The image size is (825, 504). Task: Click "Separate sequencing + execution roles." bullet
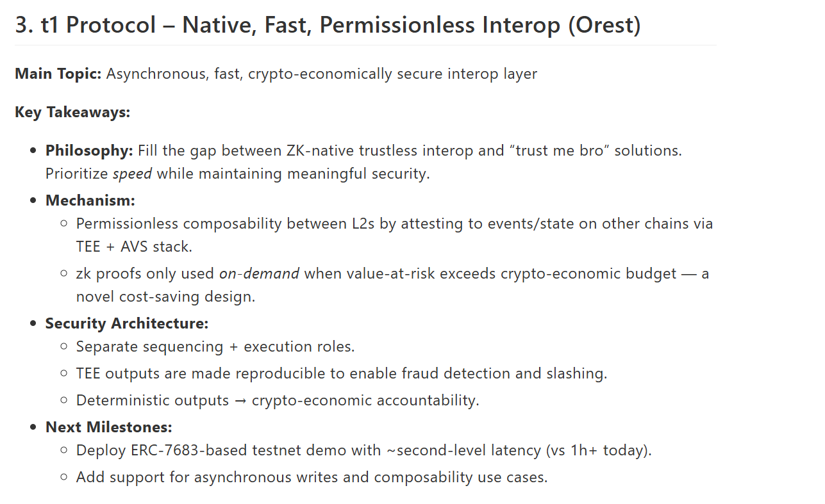215,346
